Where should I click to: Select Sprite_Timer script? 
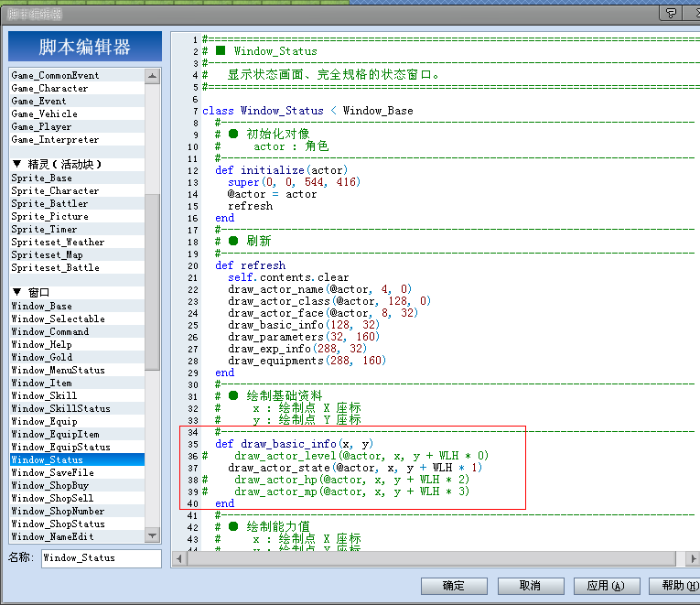(77, 229)
